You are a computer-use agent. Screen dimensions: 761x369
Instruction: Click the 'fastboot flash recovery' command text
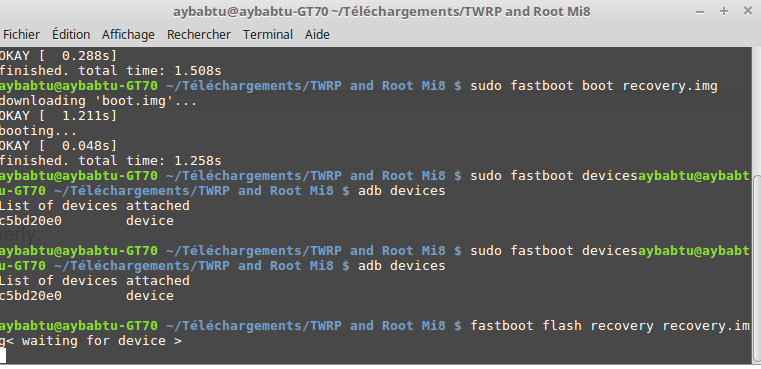click(x=562, y=326)
